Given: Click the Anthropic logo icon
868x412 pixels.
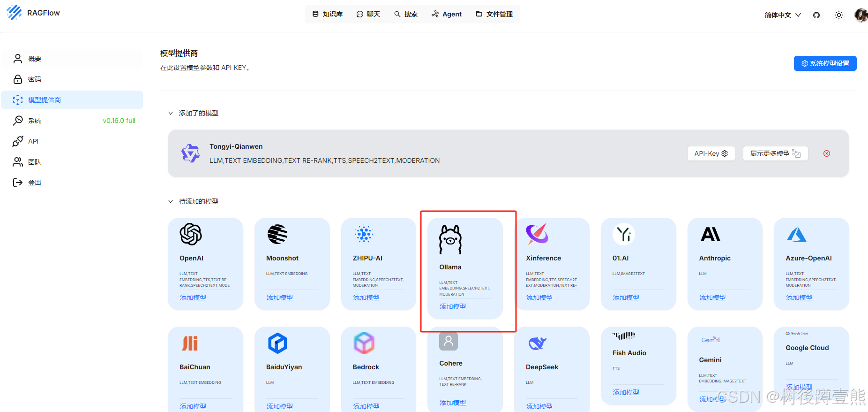Looking at the screenshot, I should point(711,234).
